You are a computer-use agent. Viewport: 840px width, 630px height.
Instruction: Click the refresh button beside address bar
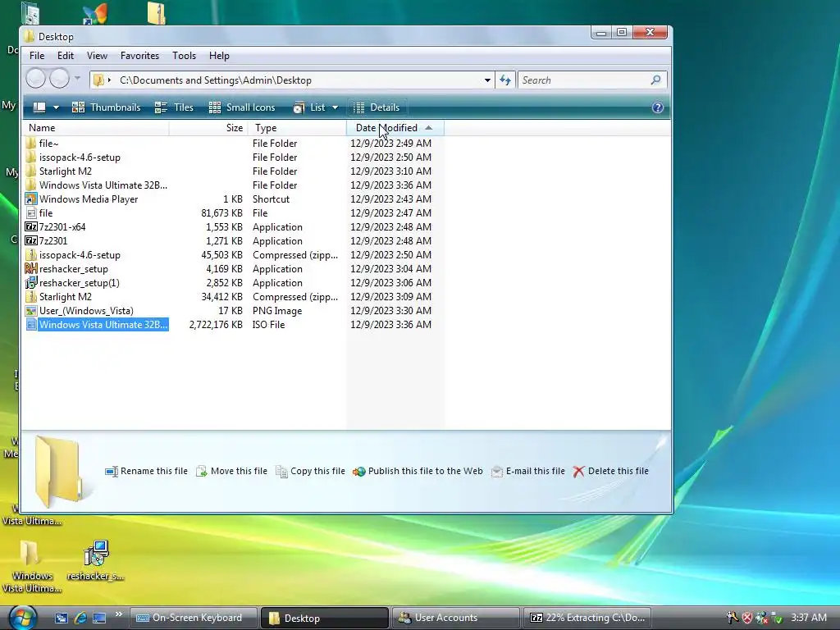(x=505, y=80)
